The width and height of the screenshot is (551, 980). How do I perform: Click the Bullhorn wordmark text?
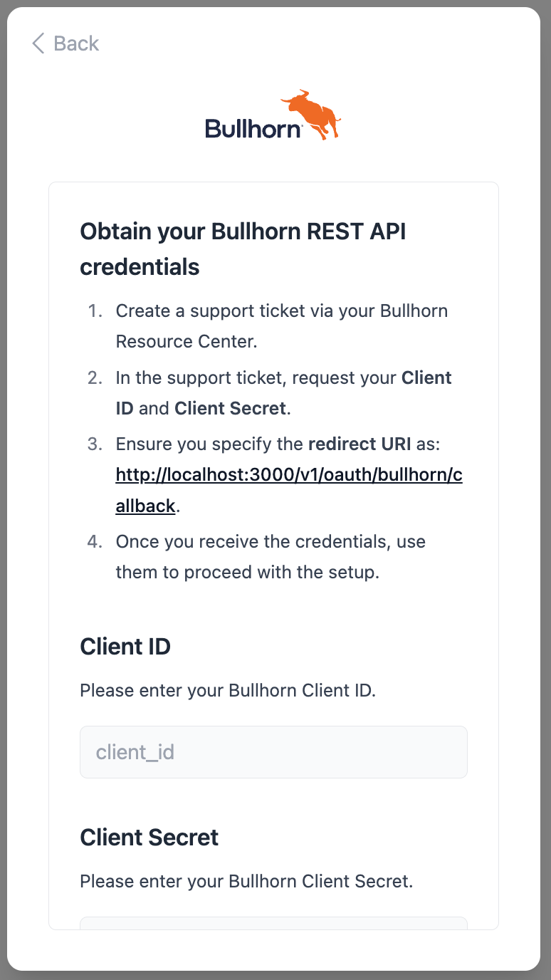(253, 129)
